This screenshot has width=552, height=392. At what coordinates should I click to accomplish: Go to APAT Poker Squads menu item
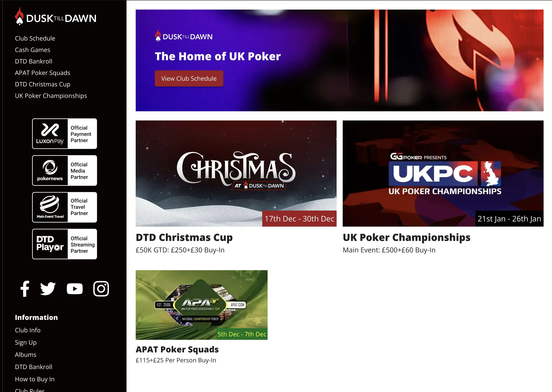pyautogui.click(x=42, y=73)
